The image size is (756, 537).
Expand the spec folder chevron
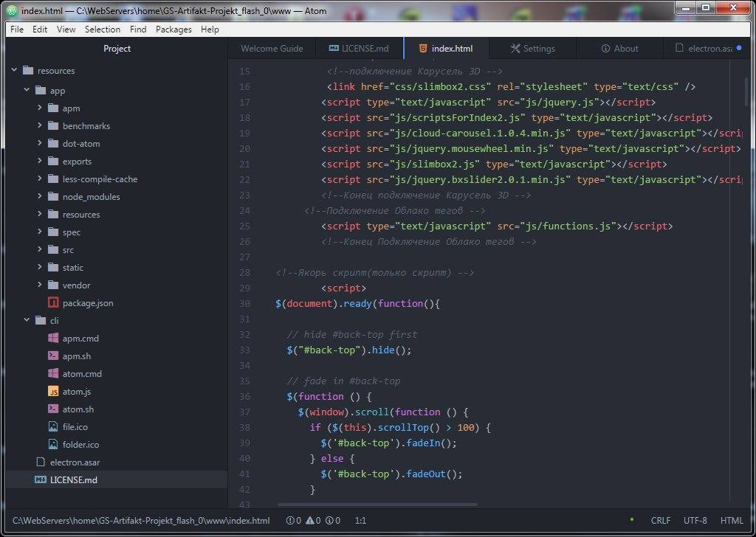(40, 232)
